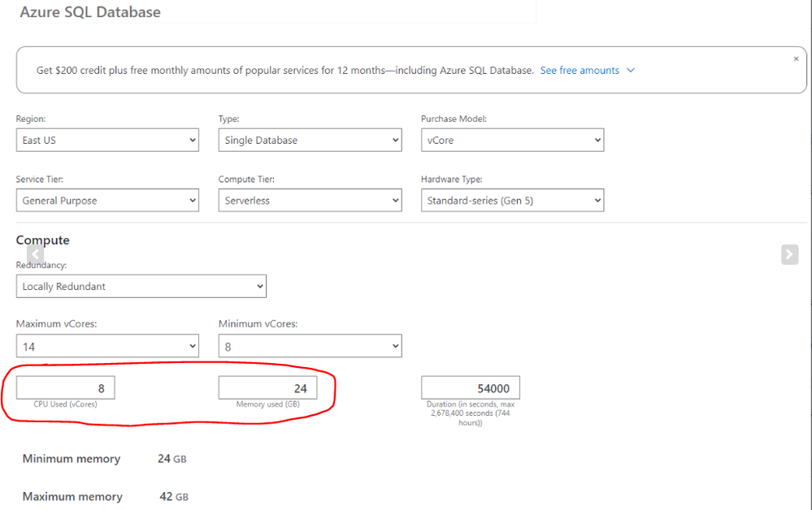
Task: Open the Type dropdown showing Single Database
Action: pyautogui.click(x=310, y=140)
